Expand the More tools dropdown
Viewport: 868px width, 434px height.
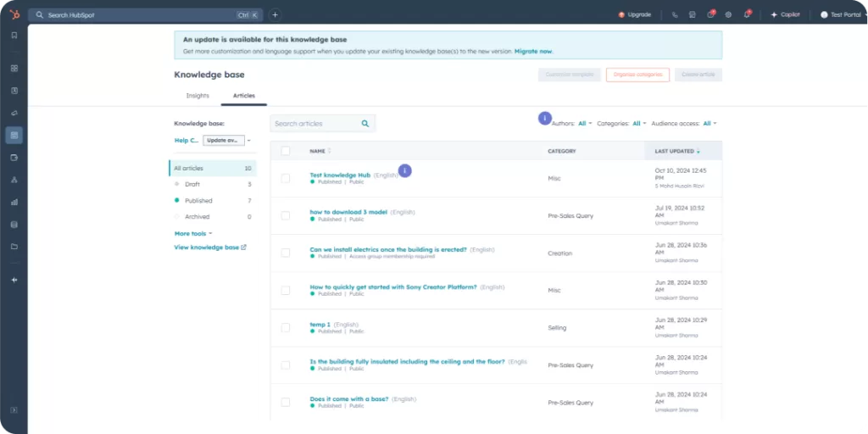pyautogui.click(x=193, y=234)
